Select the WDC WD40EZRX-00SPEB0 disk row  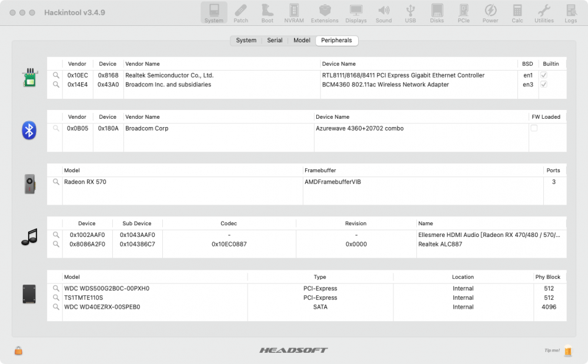tap(307, 307)
